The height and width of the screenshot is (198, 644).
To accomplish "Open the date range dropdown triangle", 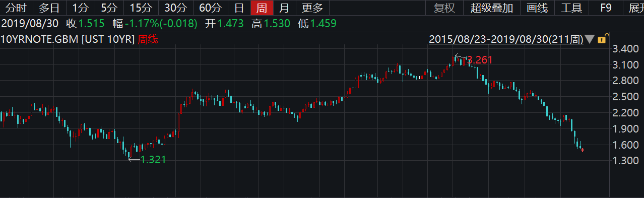I will (590, 39).
